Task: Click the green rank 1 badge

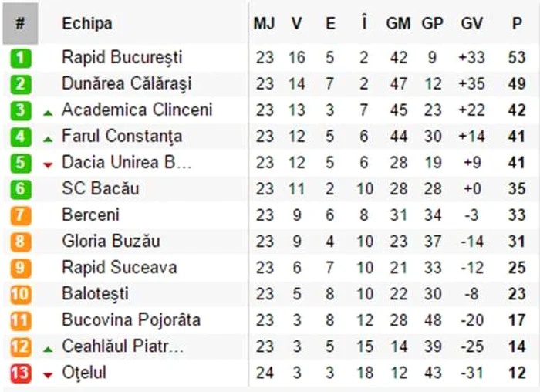Action: (20, 58)
